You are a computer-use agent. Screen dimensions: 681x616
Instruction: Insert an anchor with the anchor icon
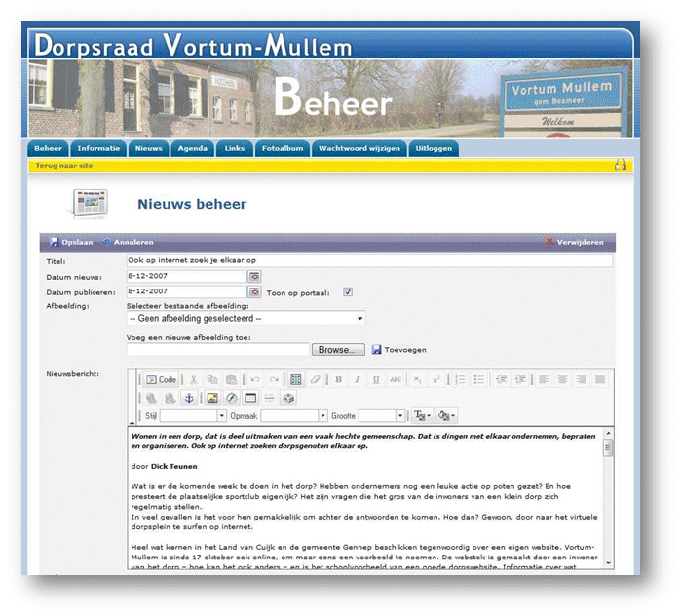pos(190,398)
